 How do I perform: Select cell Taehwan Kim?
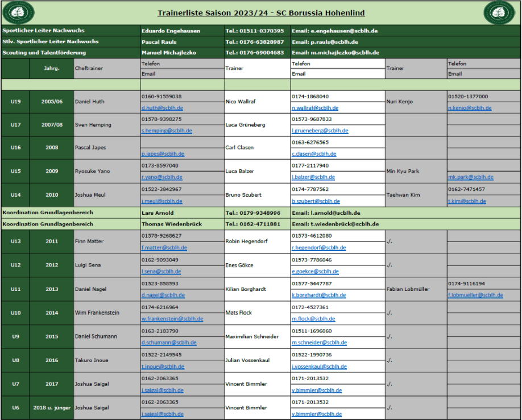coord(416,195)
